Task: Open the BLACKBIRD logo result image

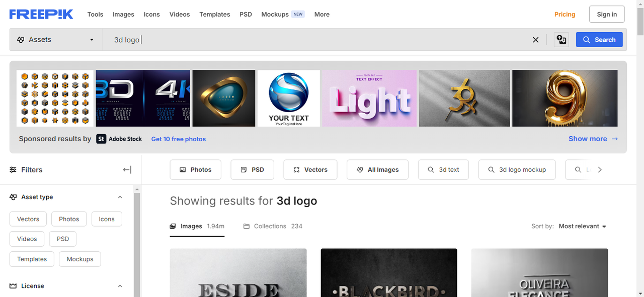Action: [x=389, y=272]
